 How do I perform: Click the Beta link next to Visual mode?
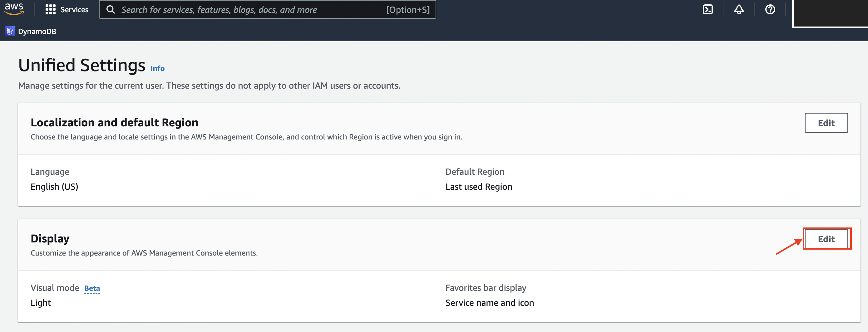92,288
